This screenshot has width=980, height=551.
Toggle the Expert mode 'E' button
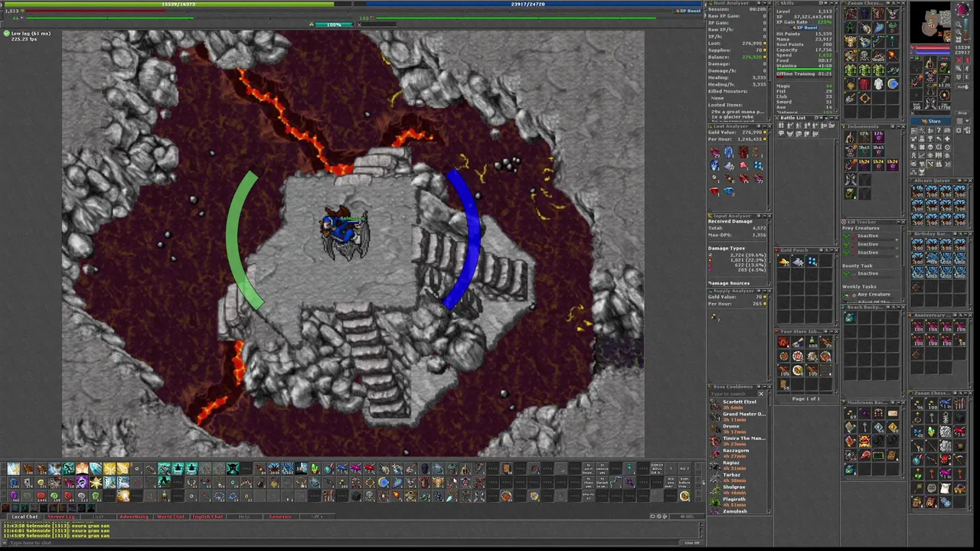pyautogui.click(x=967, y=77)
